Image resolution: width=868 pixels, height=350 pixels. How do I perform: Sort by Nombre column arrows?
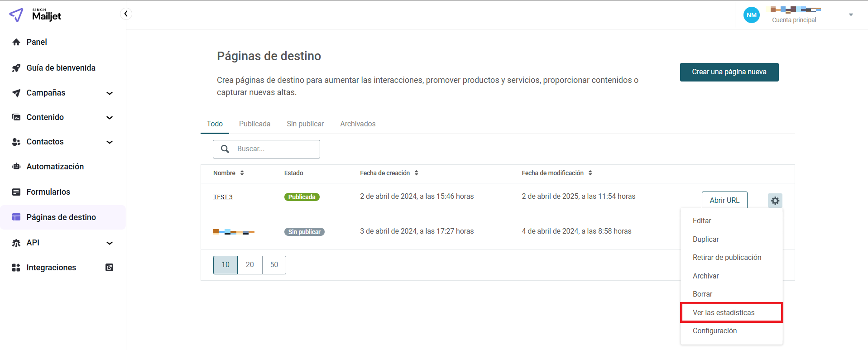(x=242, y=173)
